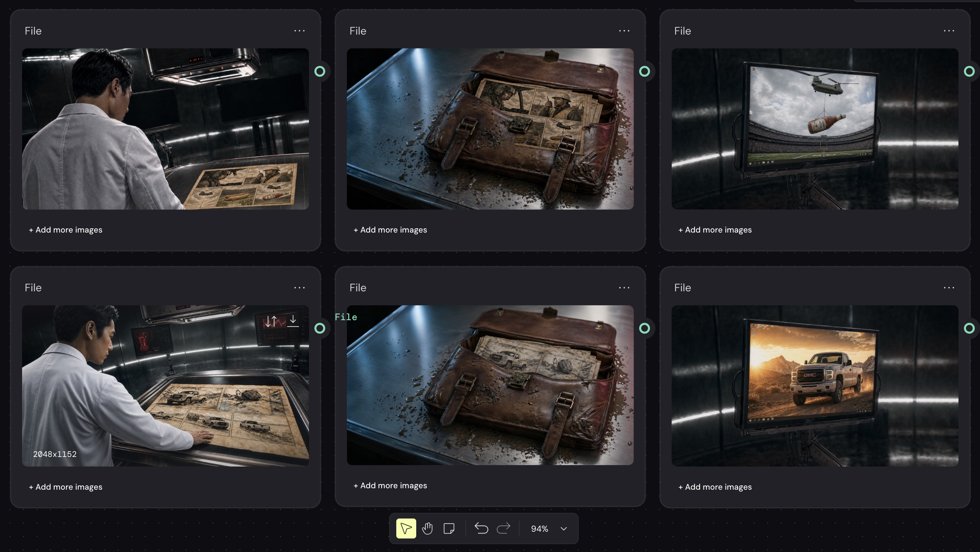The height and width of the screenshot is (552, 980).
Task: Add more images to GMC truck monitor node
Action: 715,486
